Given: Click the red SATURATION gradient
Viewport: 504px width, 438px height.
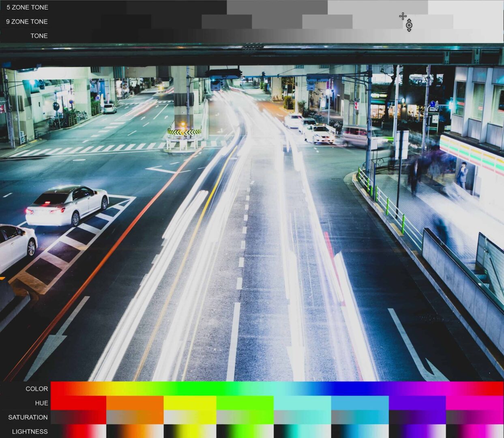Looking at the screenshot, I should (78, 417).
